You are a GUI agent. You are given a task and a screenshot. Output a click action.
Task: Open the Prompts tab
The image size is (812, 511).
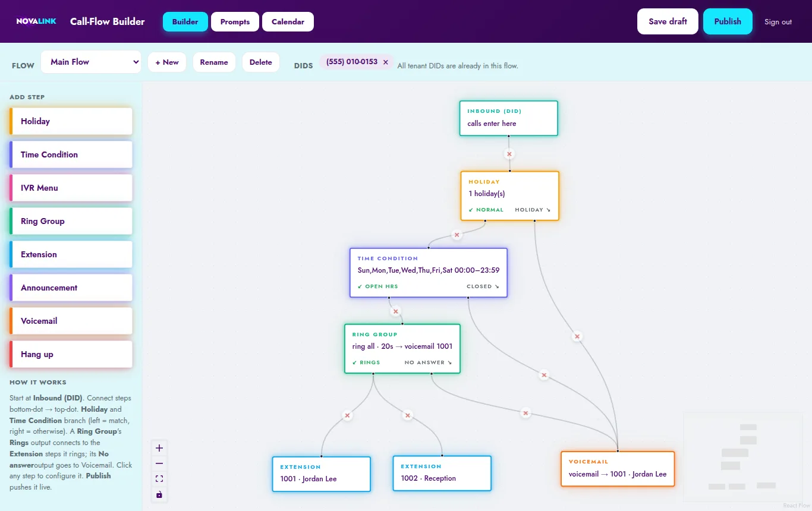(235, 21)
